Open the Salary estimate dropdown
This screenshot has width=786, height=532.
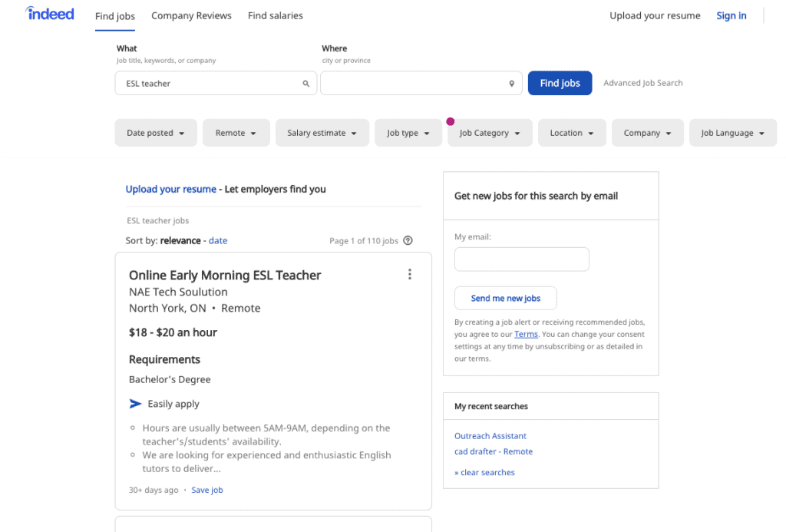(x=322, y=133)
